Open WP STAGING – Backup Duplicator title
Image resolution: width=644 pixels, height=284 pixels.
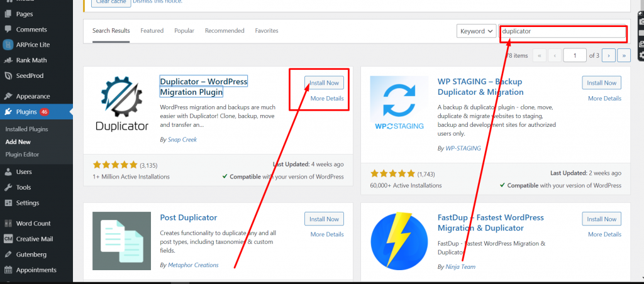point(480,87)
